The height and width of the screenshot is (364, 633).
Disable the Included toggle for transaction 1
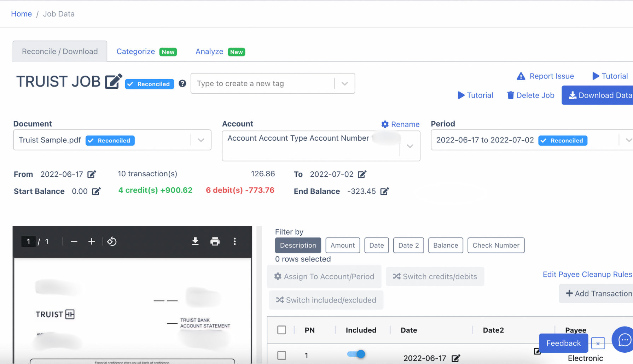tap(356, 354)
